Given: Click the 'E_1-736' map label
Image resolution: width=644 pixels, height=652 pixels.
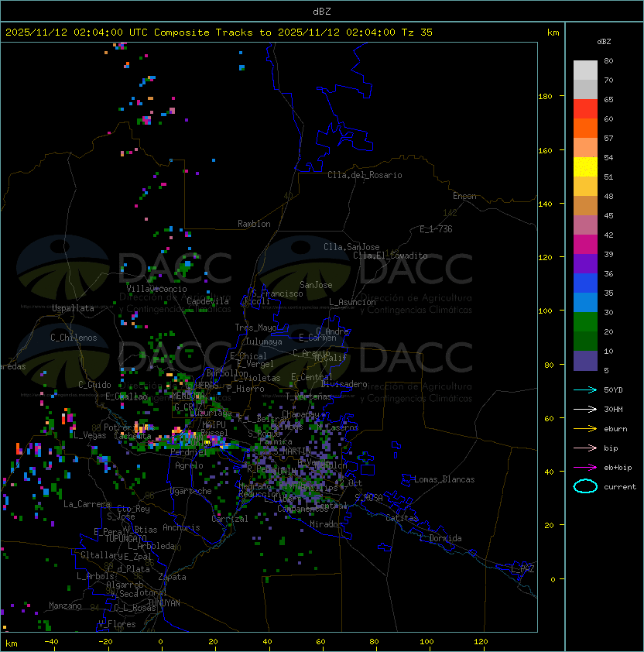Looking at the screenshot, I should 436,229.
